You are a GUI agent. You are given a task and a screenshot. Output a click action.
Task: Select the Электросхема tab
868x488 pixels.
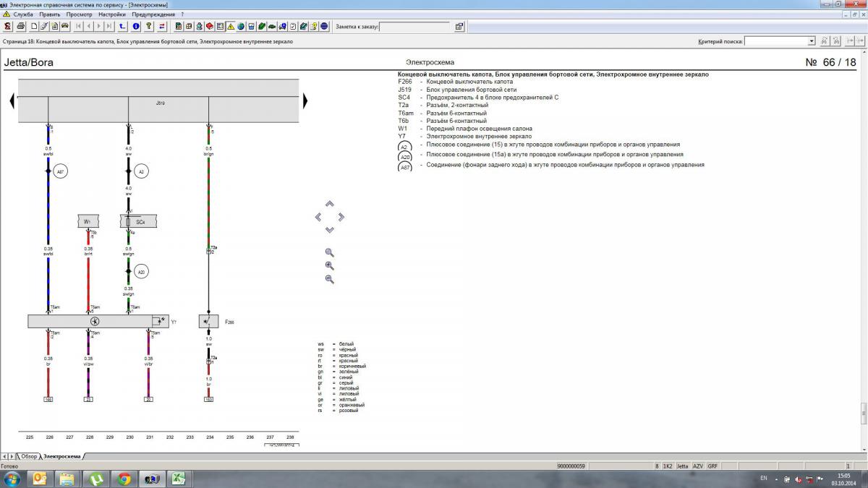61,456
